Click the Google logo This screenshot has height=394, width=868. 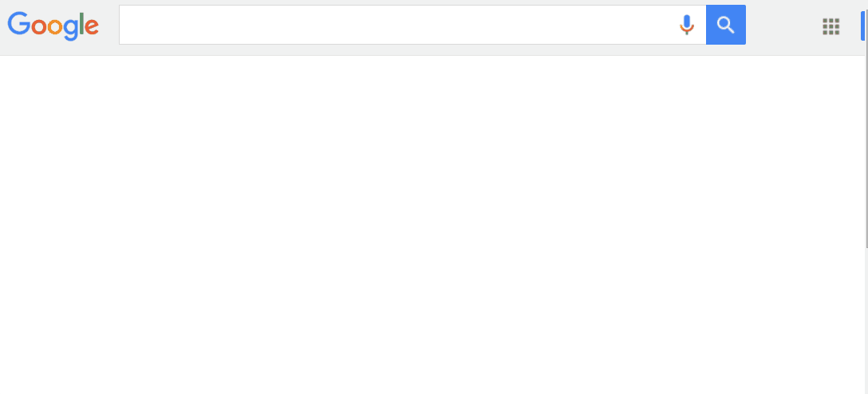point(53,26)
